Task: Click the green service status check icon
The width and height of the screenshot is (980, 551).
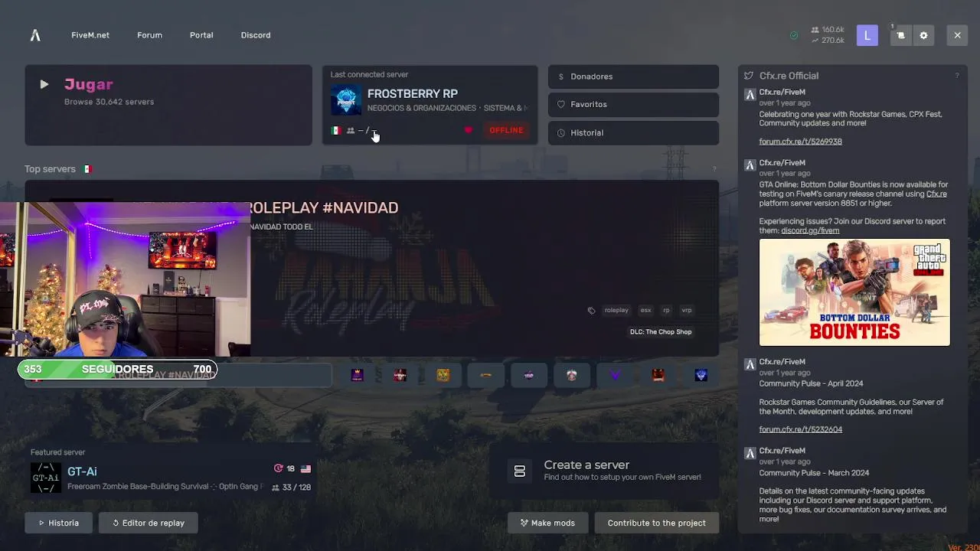Action: pos(794,35)
